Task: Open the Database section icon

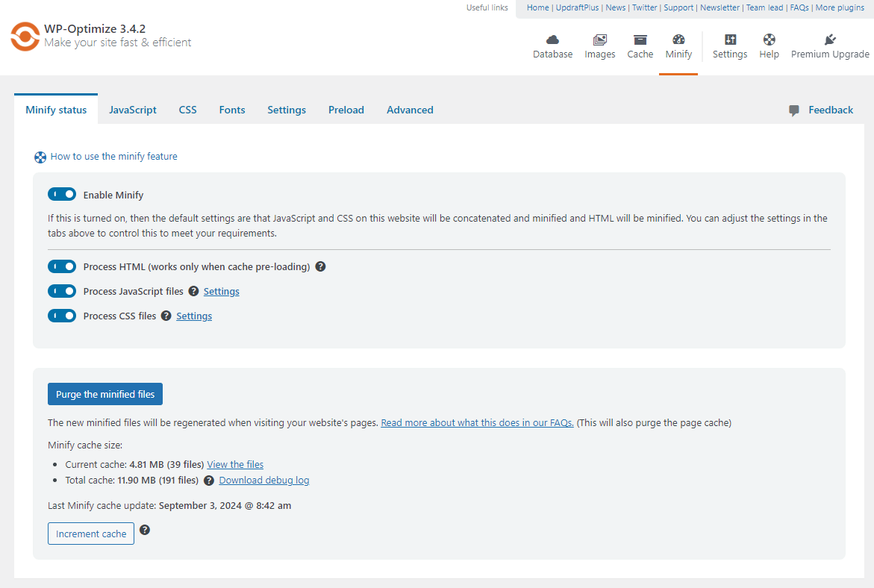Action: click(x=552, y=40)
